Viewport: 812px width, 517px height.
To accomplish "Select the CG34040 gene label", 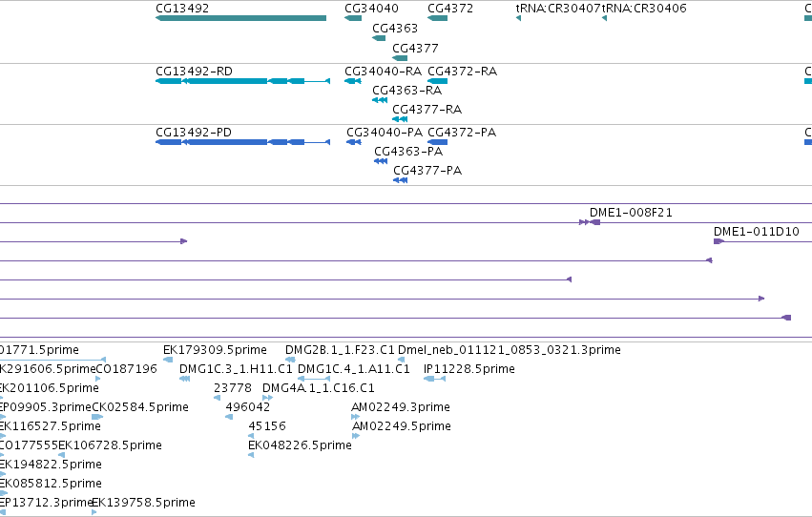I will tap(371, 9).
